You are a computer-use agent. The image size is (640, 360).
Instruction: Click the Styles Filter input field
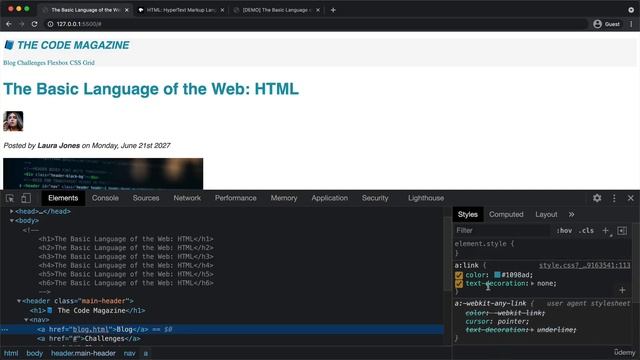click(x=502, y=231)
